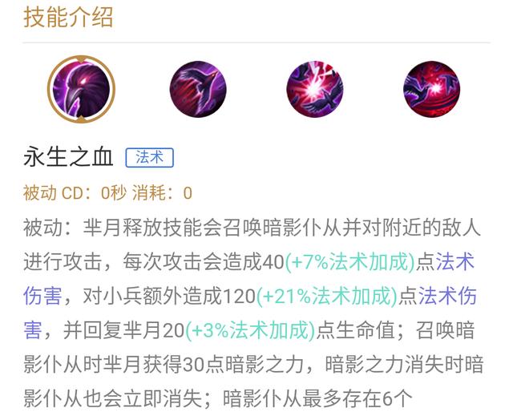Select the 永生之血 skill title
The height and width of the screenshot is (420, 513).
68,157
